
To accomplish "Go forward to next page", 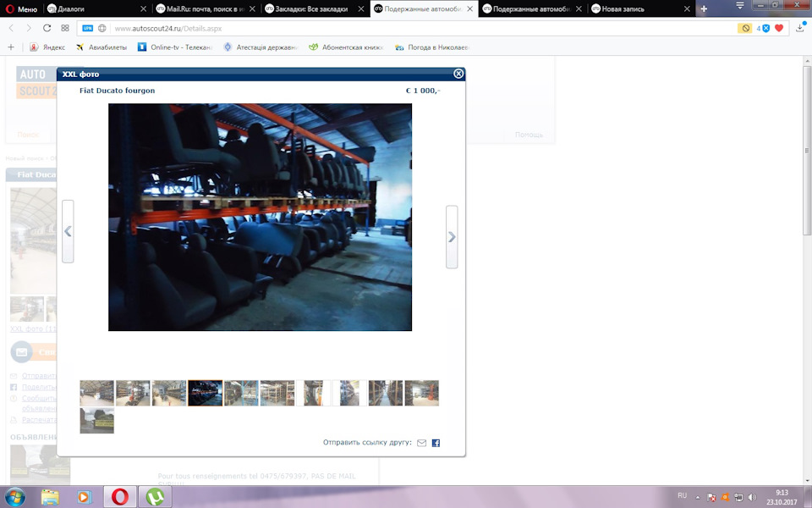I will 29,28.
